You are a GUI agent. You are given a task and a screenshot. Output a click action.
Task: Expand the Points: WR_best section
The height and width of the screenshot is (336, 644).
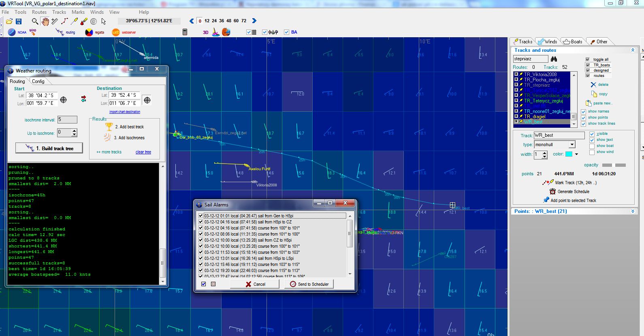(x=633, y=211)
